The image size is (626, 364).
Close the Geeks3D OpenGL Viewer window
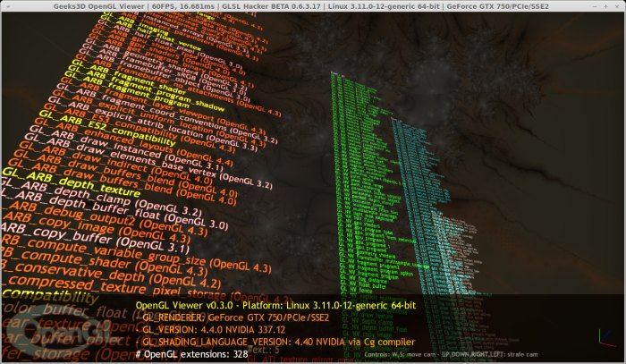point(617,6)
